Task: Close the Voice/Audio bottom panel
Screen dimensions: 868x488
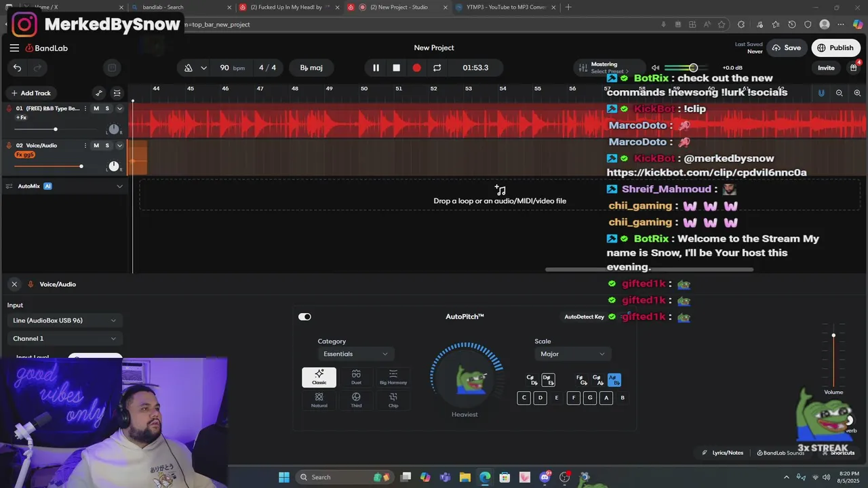Action: pos(14,285)
